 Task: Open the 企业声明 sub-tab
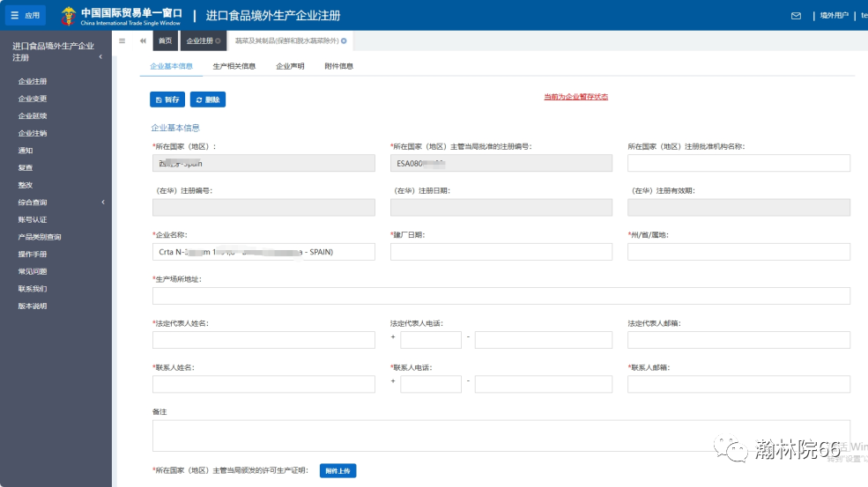click(290, 66)
